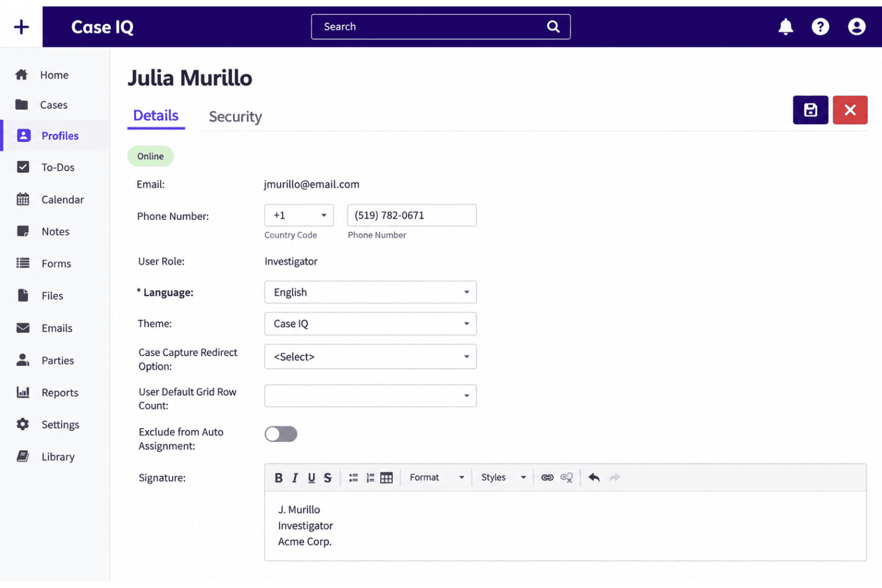Go to Home in the sidebar
Image resolution: width=882 pixels, height=588 pixels.
pyautogui.click(x=54, y=75)
